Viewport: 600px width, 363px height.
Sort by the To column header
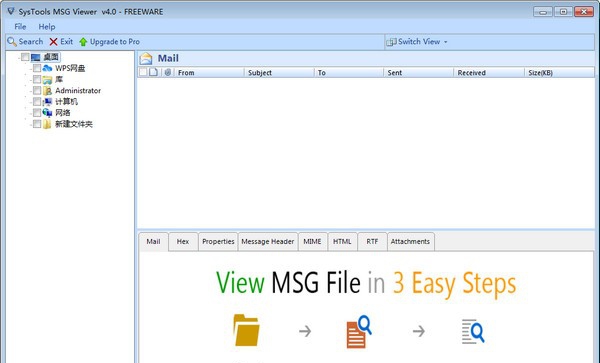[x=349, y=72]
